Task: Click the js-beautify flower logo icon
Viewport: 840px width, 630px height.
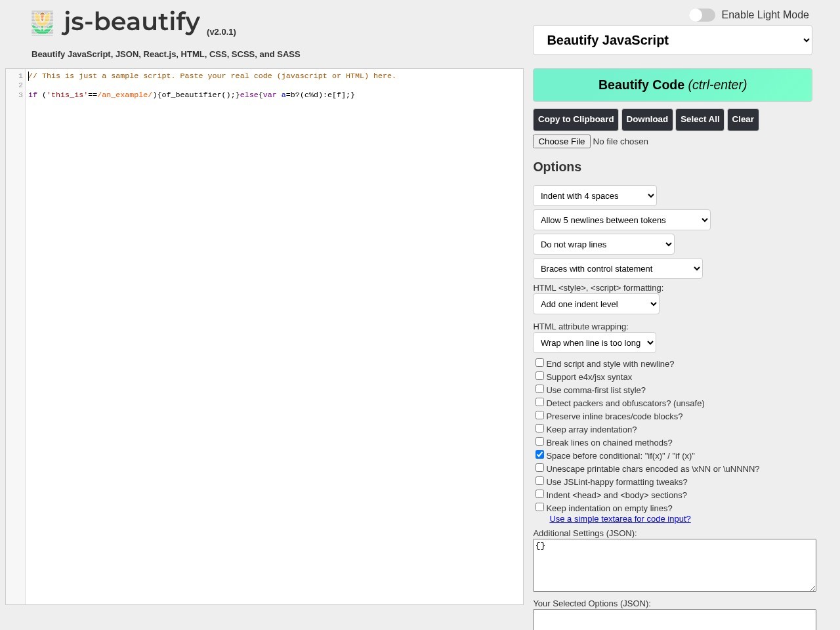Action: point(42,23)
